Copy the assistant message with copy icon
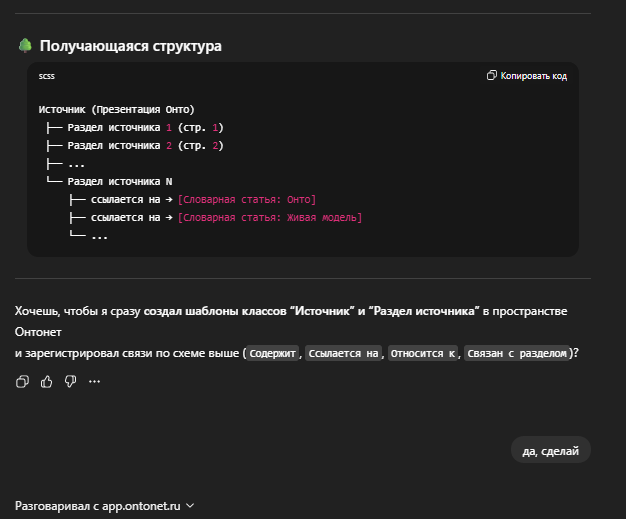This screenshot has height=519, width=626. tap(22, 382)
